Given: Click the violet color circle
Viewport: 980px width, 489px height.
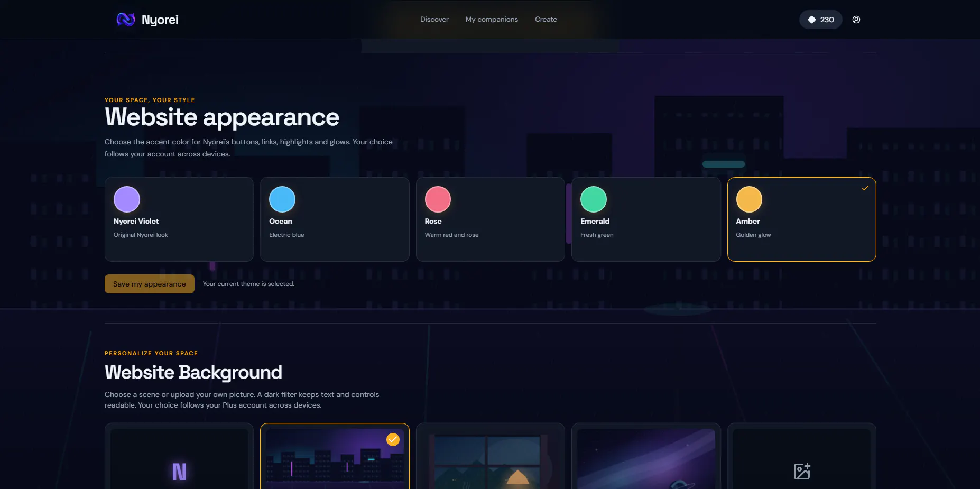Looking at the screenshot, I should tap(127, 199).
